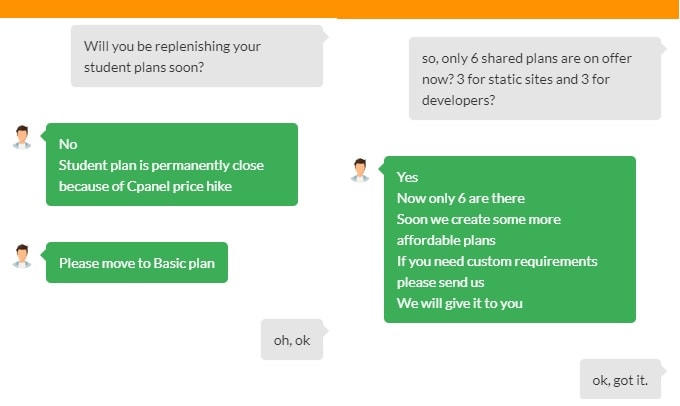
Task: Click the agent avatar beside 'No Student plan' message
Action: pos(22,138)
